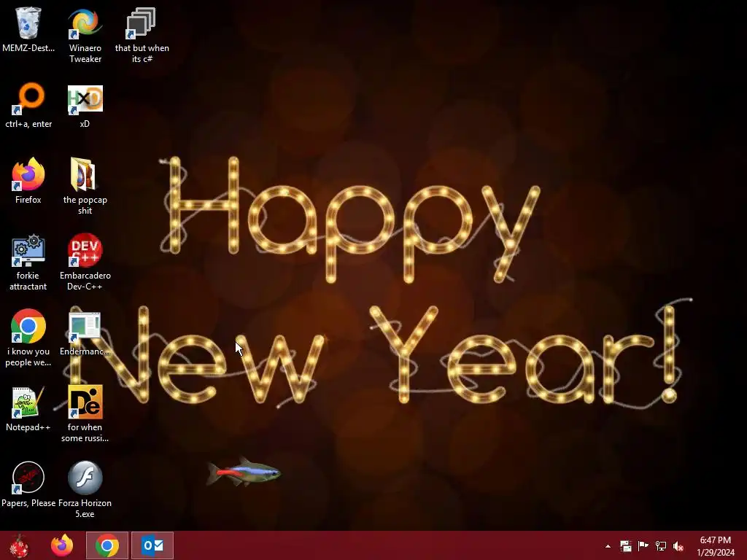The height and width of the screenshot is (560, 747).
Task: Select the 'i know you people we...' Chrome shortcut
Action: click(x=28, y=326)
